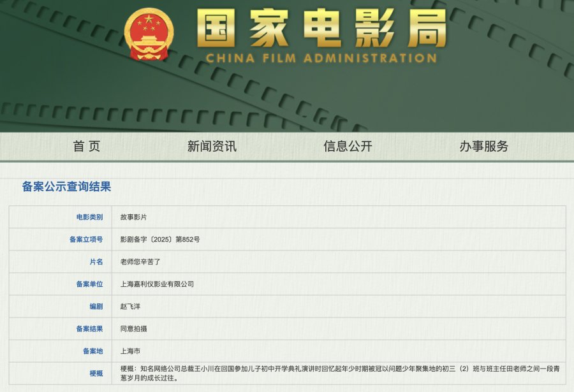This screenshot has width=574, height=392.
Task: Click the 备案公示查询结果 heading
Action: 66,187
